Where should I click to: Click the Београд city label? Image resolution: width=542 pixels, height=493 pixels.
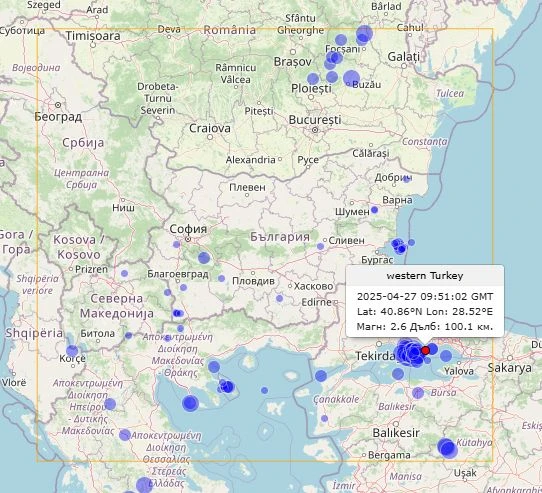pos(58,117)
